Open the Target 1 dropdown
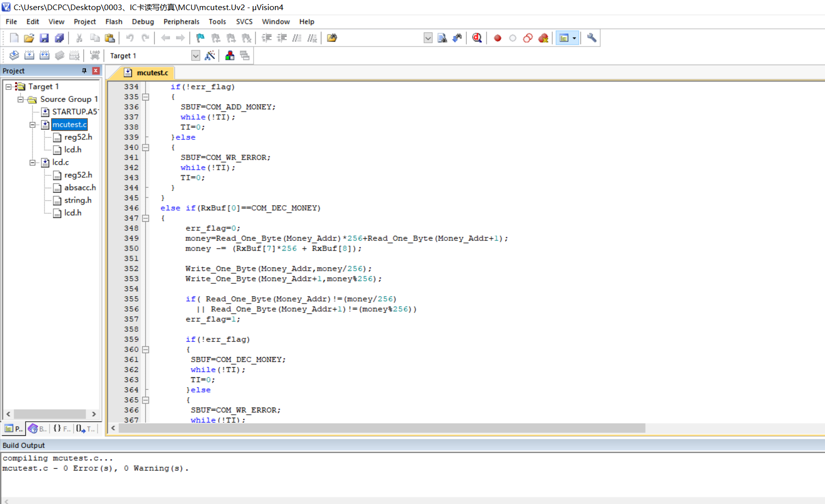This screenshot has height=504, width=825. click(196, 56)
